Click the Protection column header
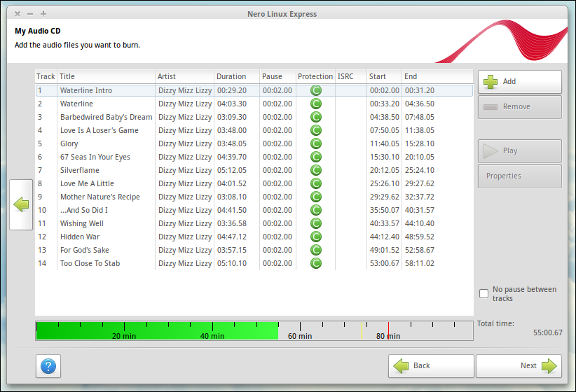Viewport: 576px width, 392px height. [315, 76]
